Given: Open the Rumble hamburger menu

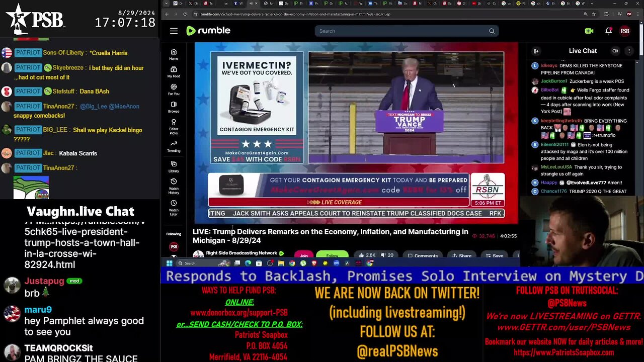Looking at the screenshot, I should 174,31.
